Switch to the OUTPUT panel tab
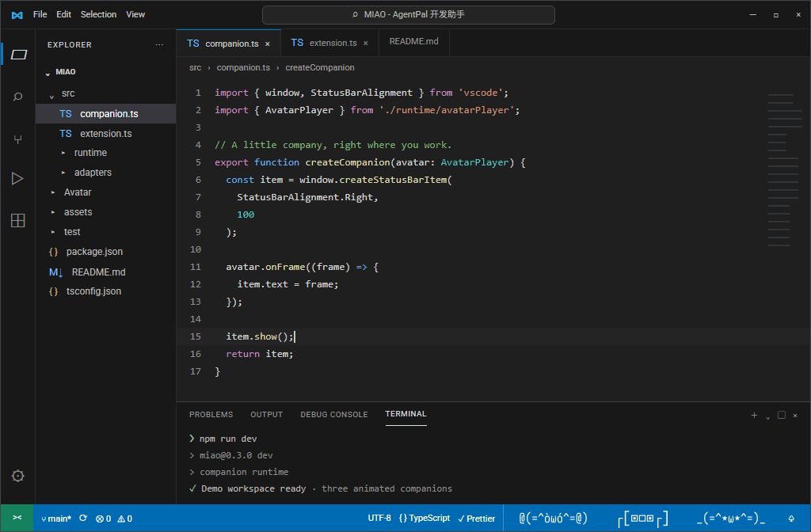811x532 pixels. tap(266, 415)
